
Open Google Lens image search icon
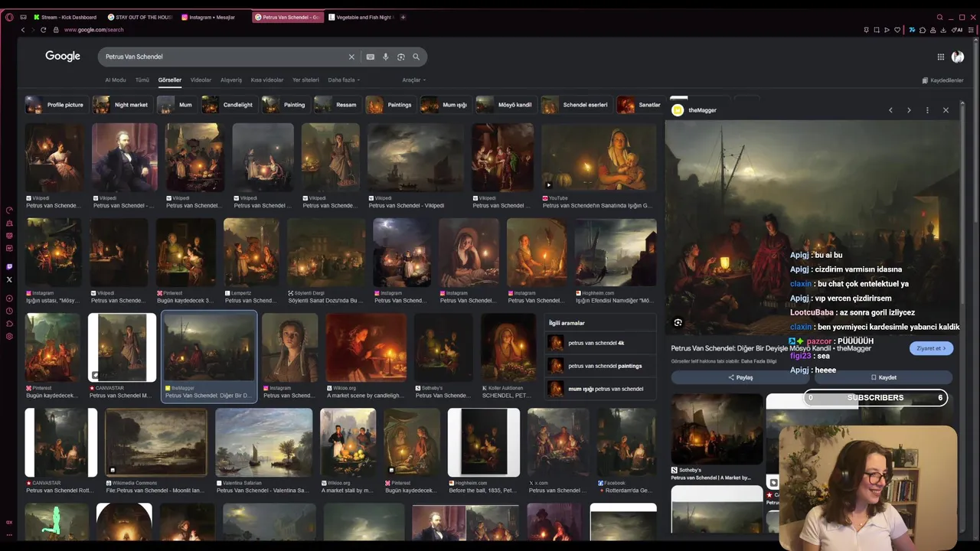[x=400, y=57]
